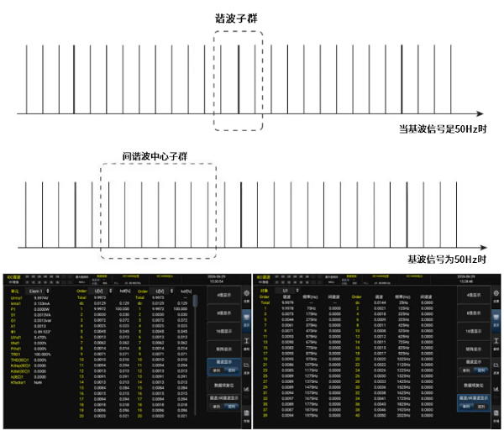Select the Kfactor1 value NaN
This screenshot has width=504, height=436.
pos(38,382)
